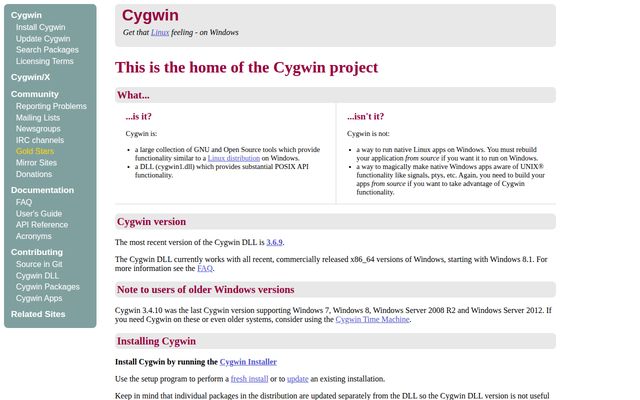The image size is (640, 400).
Task: Select the Related Sites heading
Action: [38, 314]
